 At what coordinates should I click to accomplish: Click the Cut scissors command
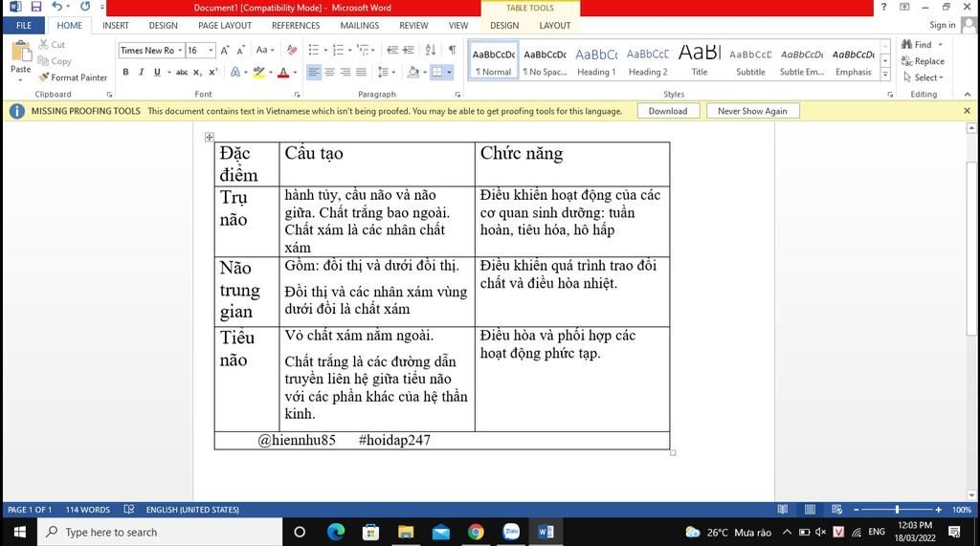point(52,44)
